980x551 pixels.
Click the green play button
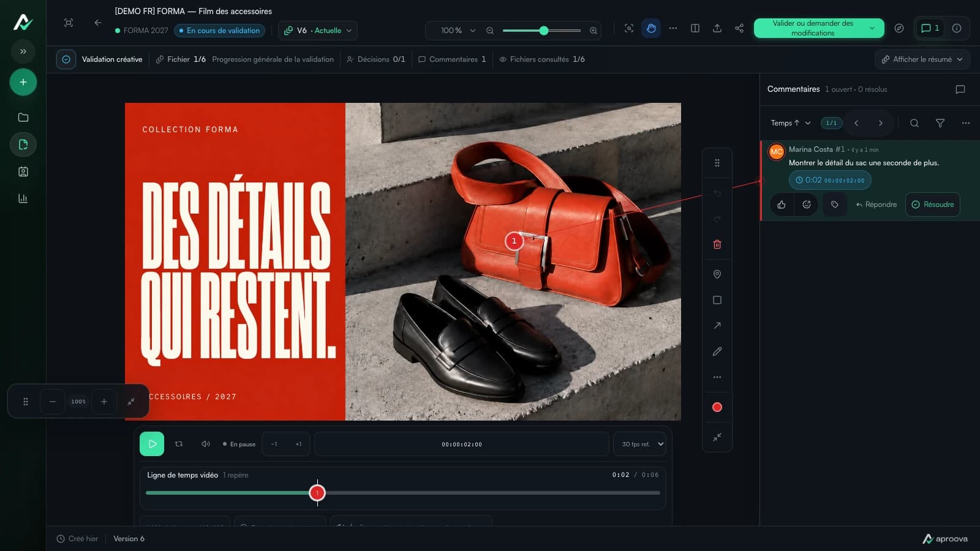[x=152, y=444]
